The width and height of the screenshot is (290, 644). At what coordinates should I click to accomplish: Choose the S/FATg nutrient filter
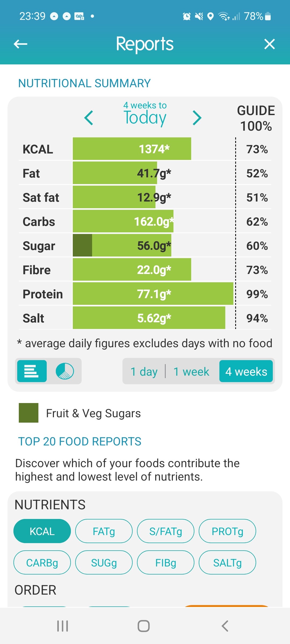point(166,531)
